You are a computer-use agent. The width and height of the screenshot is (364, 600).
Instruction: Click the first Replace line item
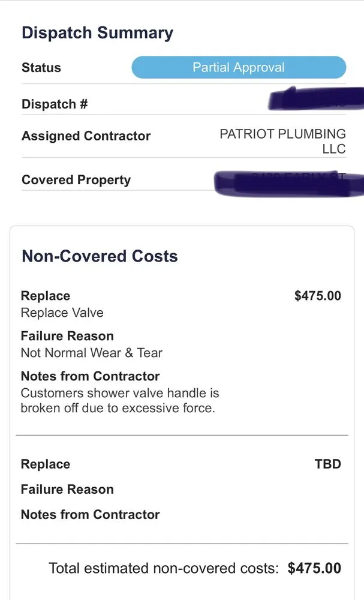45,296
